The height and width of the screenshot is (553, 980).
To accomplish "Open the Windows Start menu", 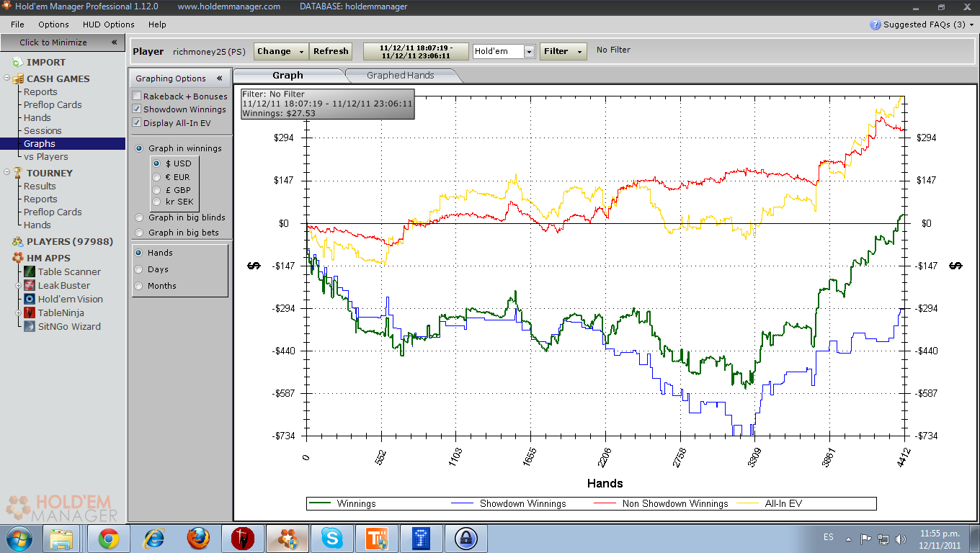I will coord(19,538).
